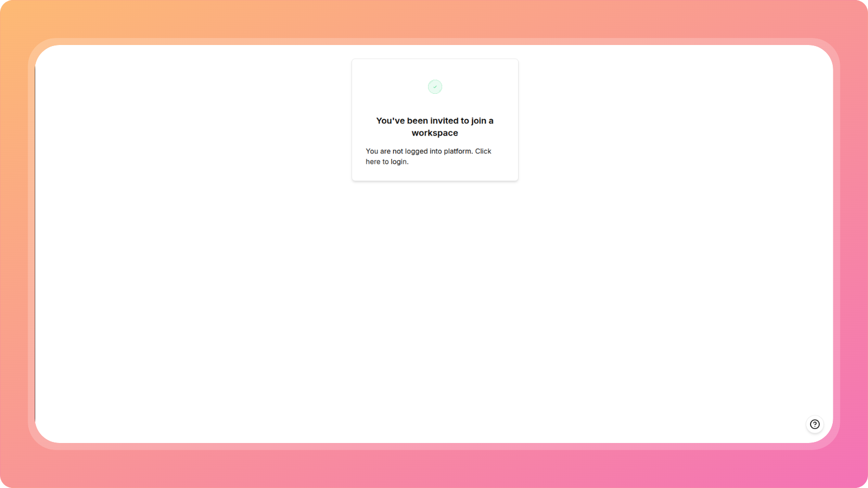868x488 pixels.
Task: Click the word 'here' to log in
Action: tap(373, 162)
